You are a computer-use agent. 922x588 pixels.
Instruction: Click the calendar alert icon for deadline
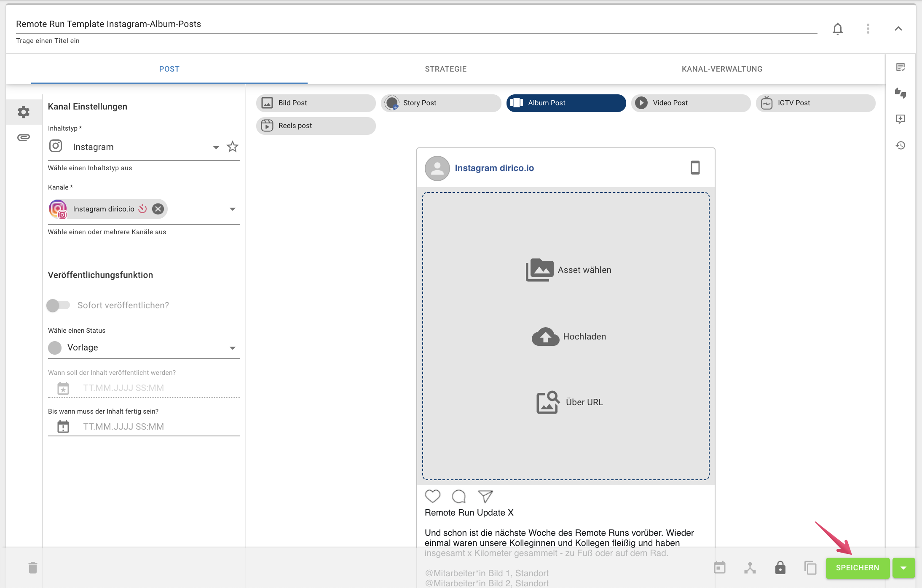tap(63, 427)
